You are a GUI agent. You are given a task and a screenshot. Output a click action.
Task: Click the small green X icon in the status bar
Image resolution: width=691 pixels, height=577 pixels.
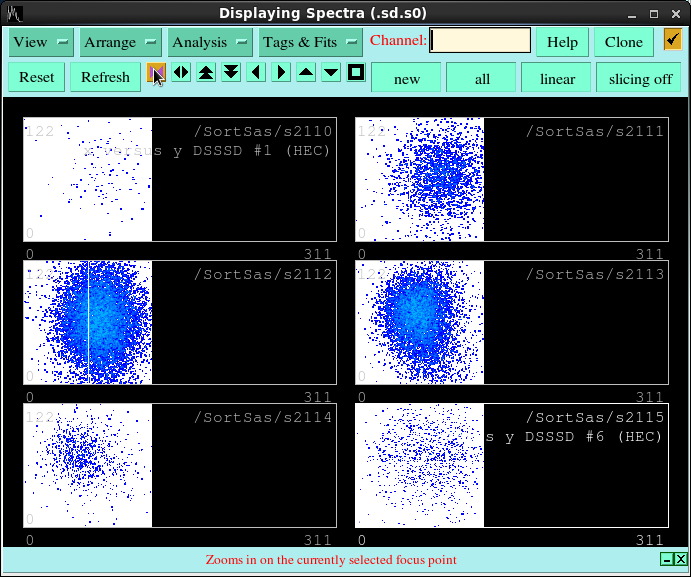click(680, 559)
